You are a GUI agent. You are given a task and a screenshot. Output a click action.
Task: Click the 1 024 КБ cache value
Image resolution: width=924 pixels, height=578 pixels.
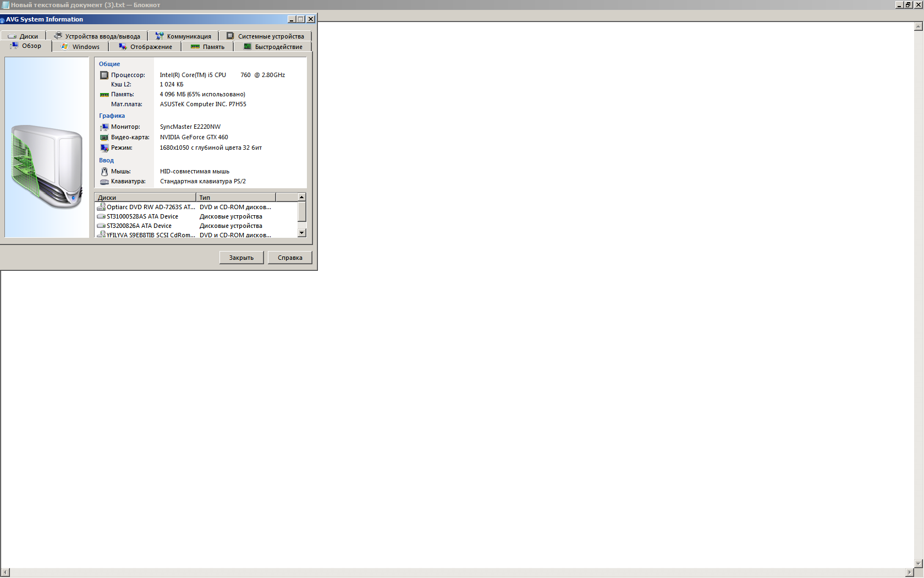(172, 84)
